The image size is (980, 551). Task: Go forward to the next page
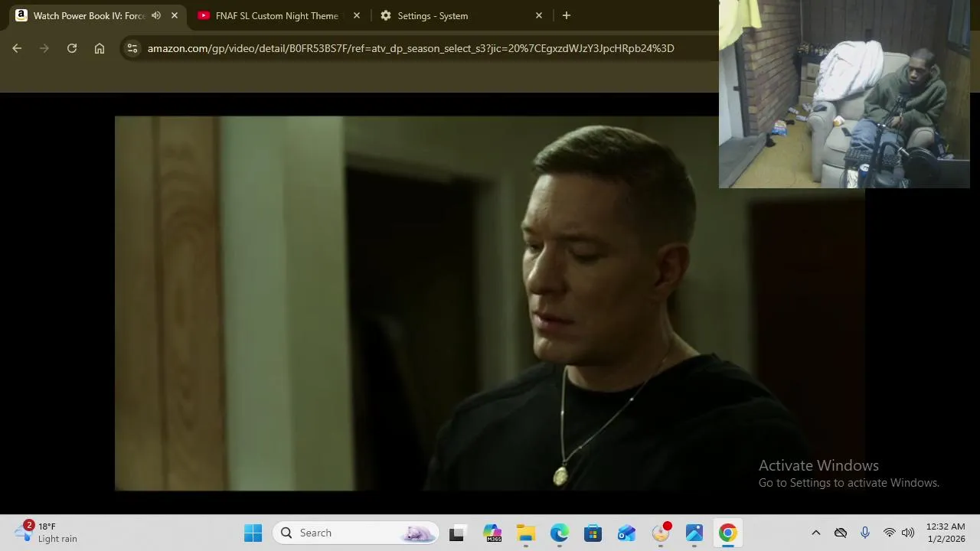[44, 48]
